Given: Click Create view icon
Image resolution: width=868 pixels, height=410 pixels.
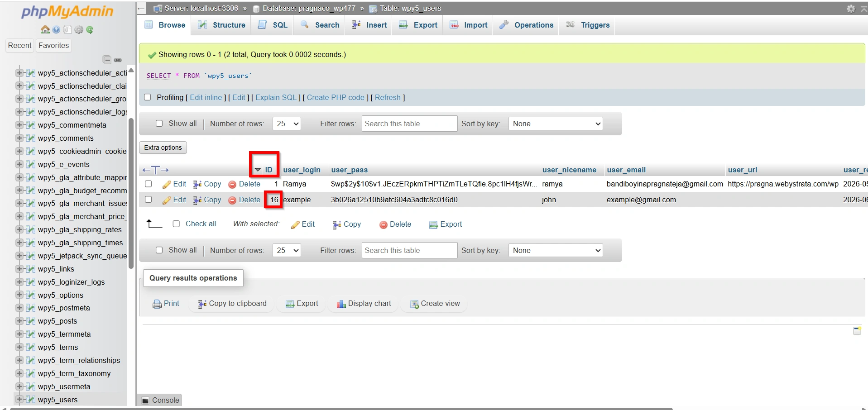Looking at the screenshot, I should (414, 304).
